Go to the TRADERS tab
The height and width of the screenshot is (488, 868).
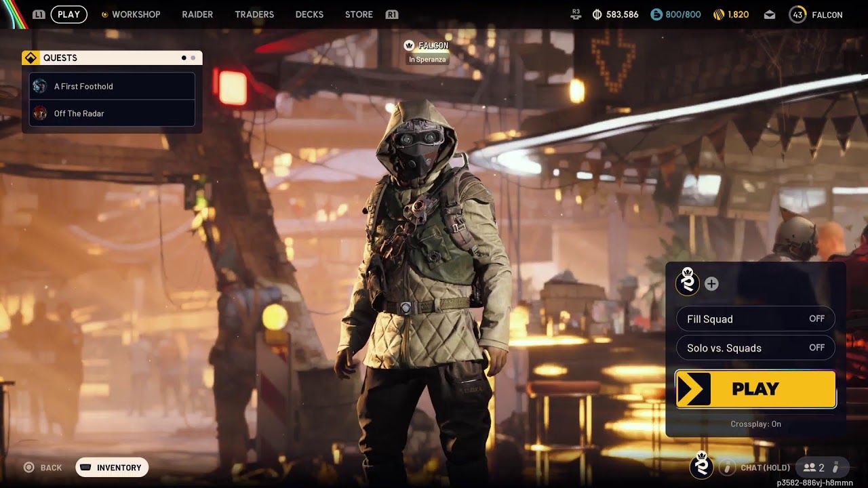pyautogui.click(x=254, y=14)
